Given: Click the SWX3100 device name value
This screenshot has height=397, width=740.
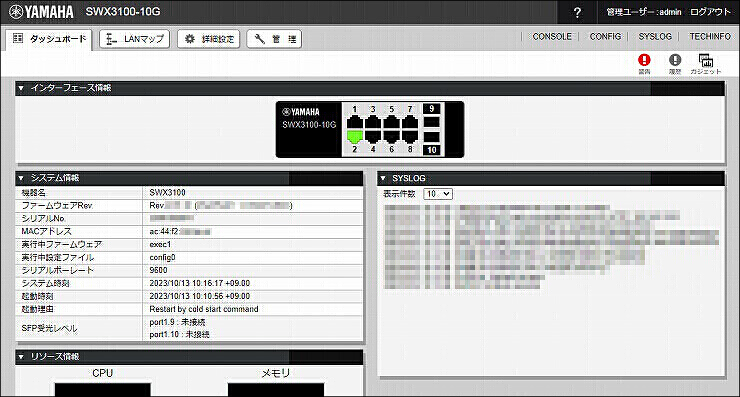Looking at the screenshot, I should (x=168, y=193).
